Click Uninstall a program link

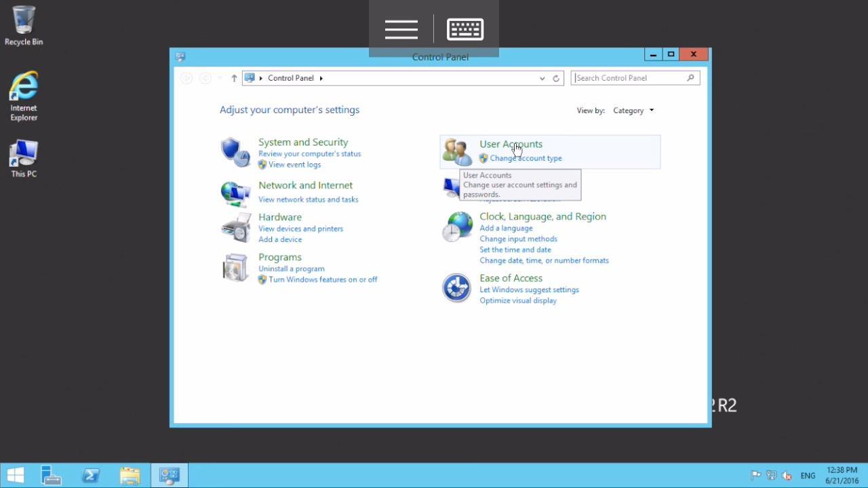(292, 268)
